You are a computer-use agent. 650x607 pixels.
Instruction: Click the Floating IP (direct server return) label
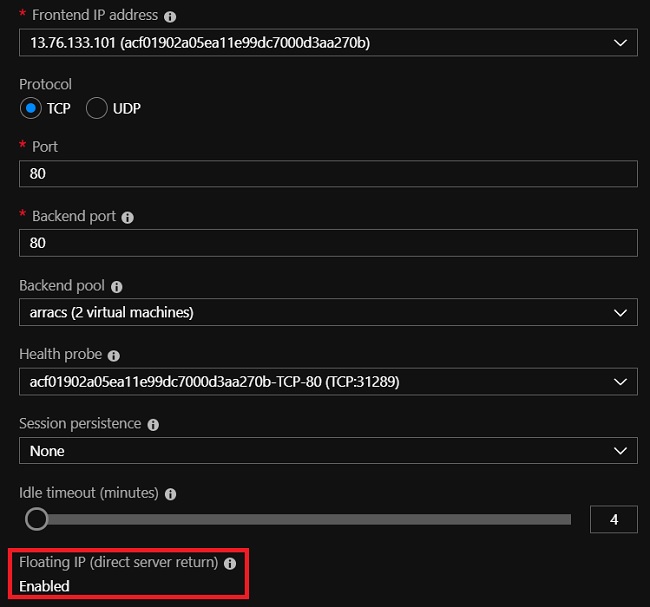click(119, 563)
